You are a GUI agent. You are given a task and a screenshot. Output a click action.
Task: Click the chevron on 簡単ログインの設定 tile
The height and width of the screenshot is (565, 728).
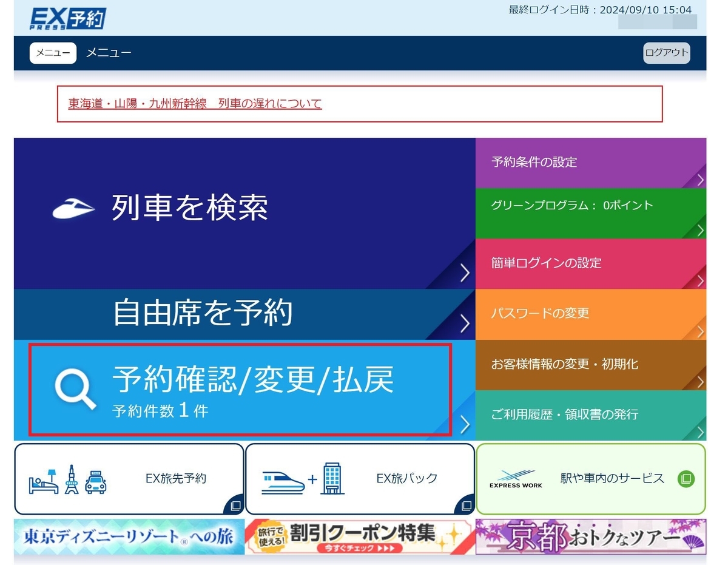pos(700,281)
